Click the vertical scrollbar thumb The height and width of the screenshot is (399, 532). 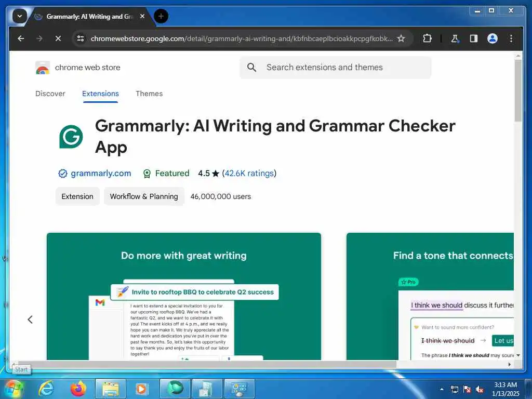518,90
